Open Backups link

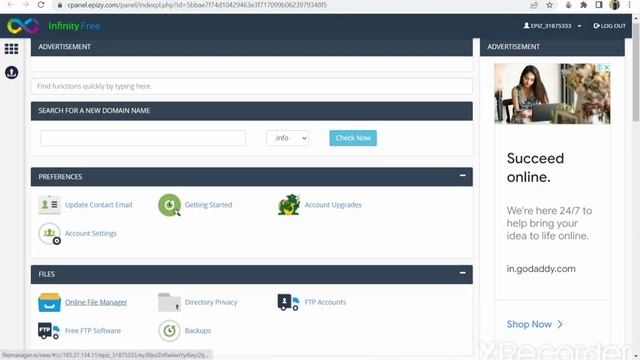click(x=198, y=331)
